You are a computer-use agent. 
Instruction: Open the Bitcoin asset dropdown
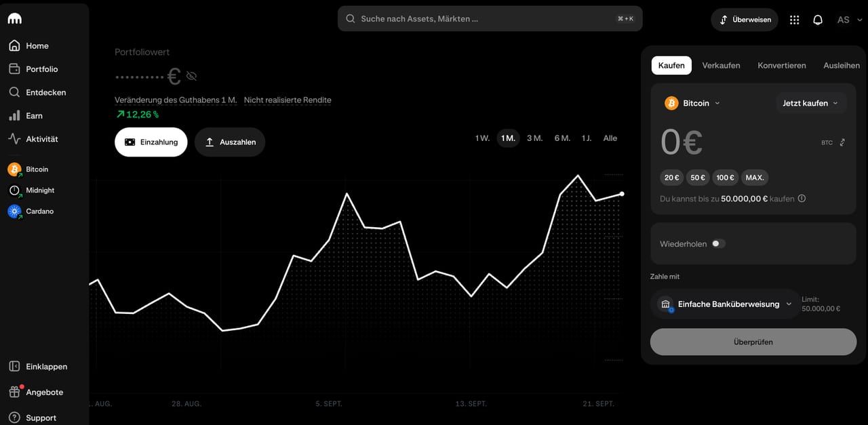point(692,103)
